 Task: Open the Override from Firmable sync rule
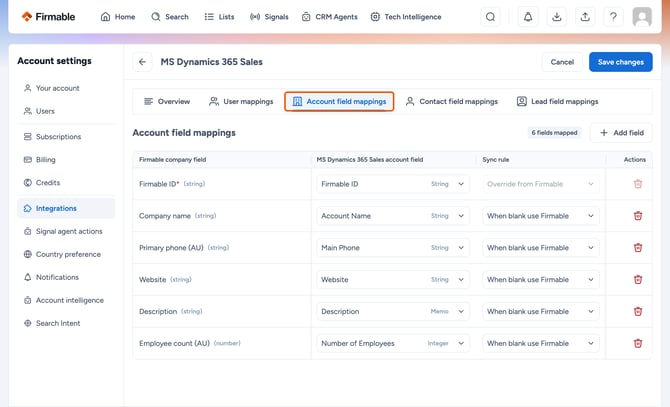(541, 184)
